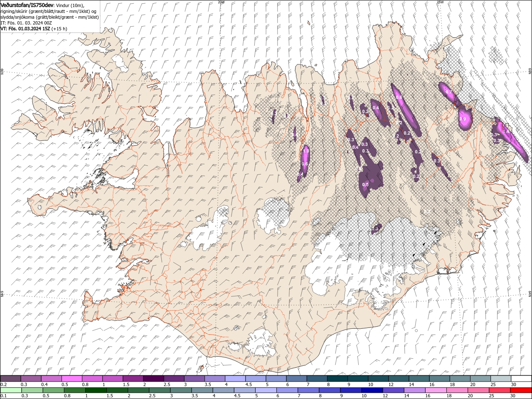Click the 'IT: Fös. 01. 03. 2024 00Z' line

click(x=25, y=23)
